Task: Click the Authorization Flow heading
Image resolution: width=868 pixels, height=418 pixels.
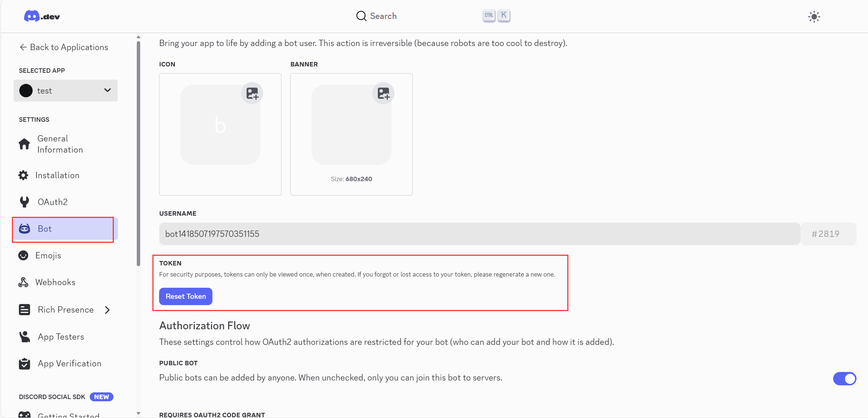Action: click(205, 326)
